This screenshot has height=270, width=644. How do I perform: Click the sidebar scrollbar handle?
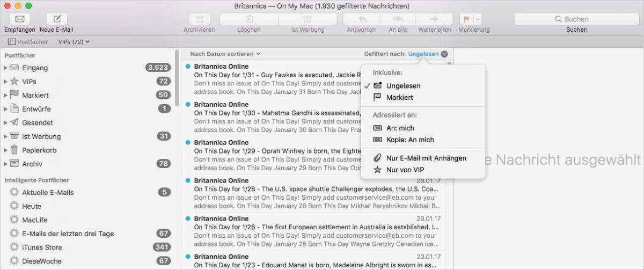(178, 78)
